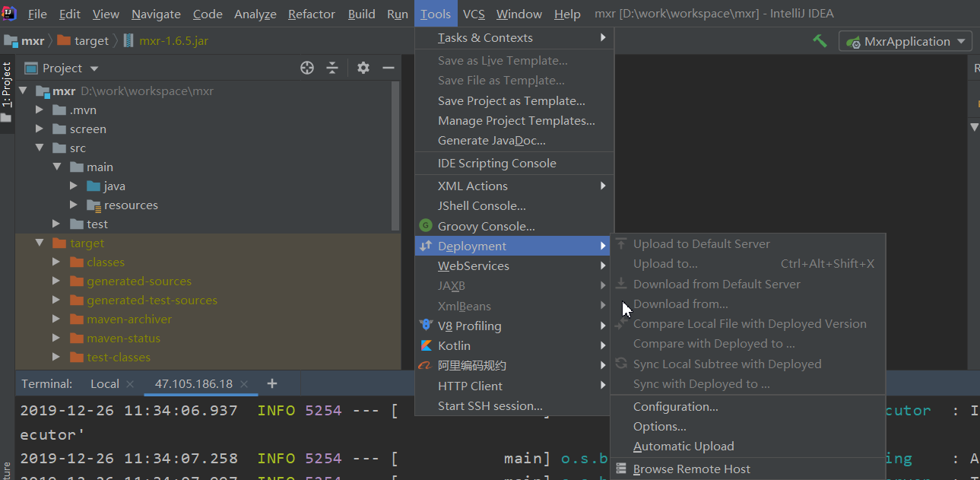Expand the test folder under src
The height and width of the screenshot is (480, 980).
click(x=57, y=224)
